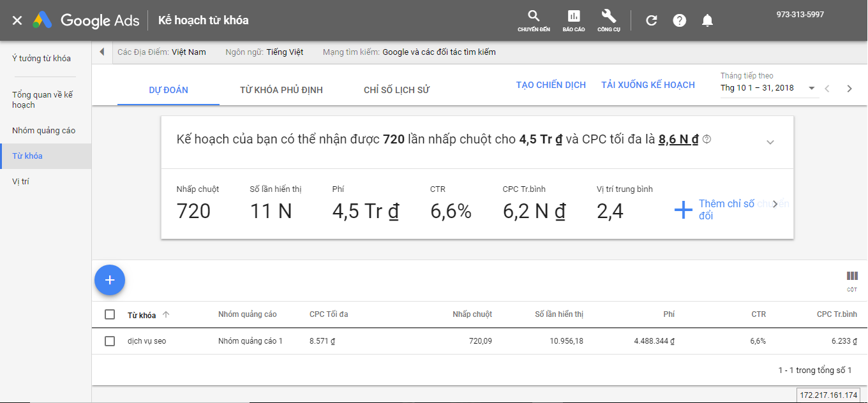Click the search magnifier 'Chuyển đến' icon

point(534,17)
